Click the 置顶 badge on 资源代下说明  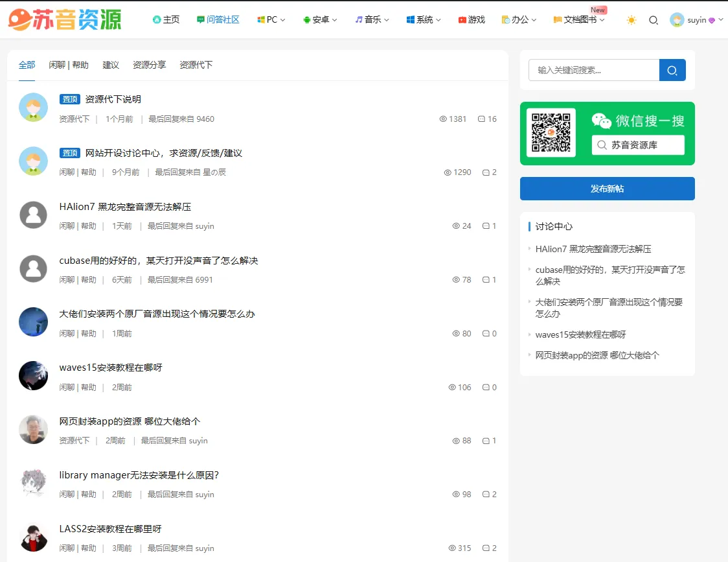(x=70, y=99)
